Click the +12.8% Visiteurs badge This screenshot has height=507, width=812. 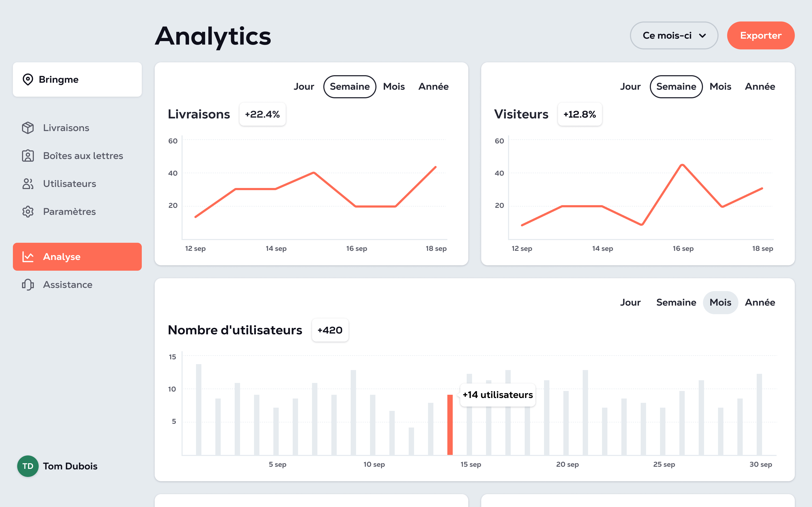point(580,114)
